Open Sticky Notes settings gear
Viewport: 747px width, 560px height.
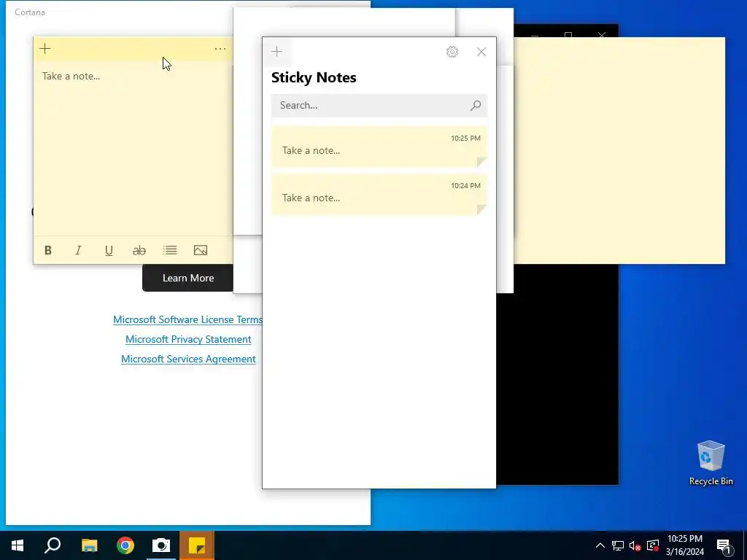452,52
